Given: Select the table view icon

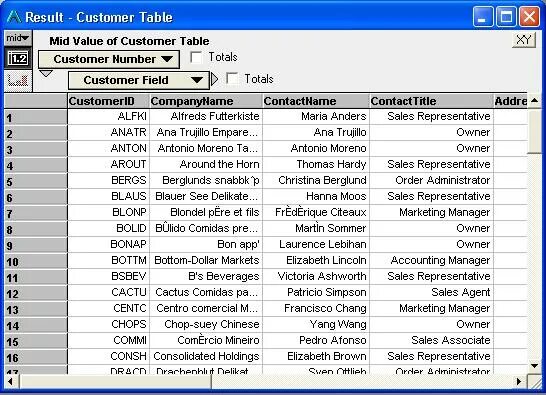Looking at the screenshot, I should click(18, 59).
